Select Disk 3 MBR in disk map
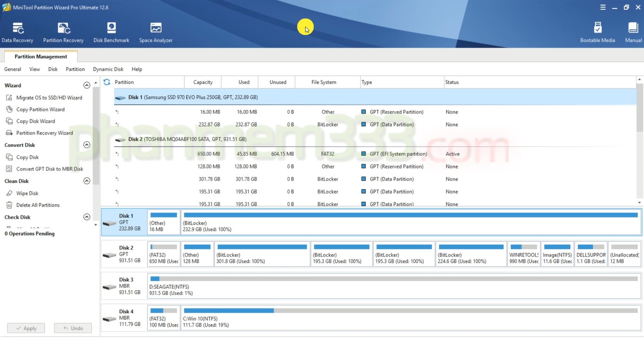This screenshot has height=343, width=644. point(124,286)
